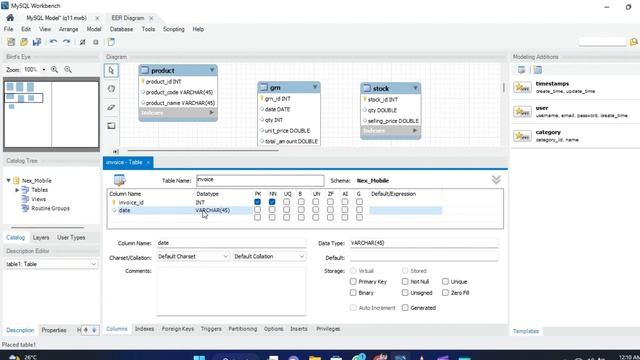This screenshot has width=640, height=360.
Task: Close the invoice - Table tab
Action: click(148, 162)
